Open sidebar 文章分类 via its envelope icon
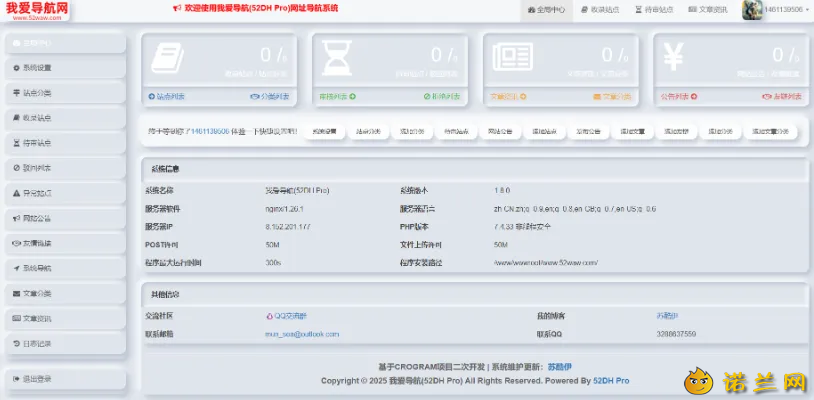 [x=16, y=294]
